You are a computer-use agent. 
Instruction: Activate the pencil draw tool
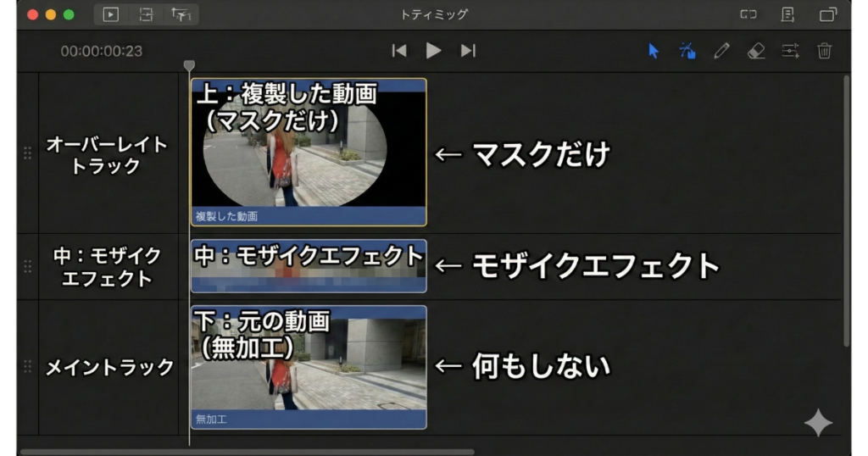(x=721, y=51)
